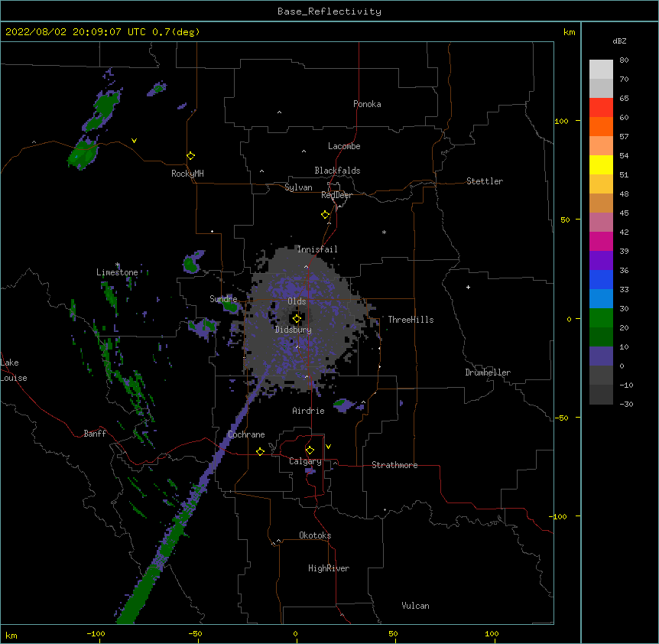
Task: Click the RedDeer city label
Action: pos(336,195)
